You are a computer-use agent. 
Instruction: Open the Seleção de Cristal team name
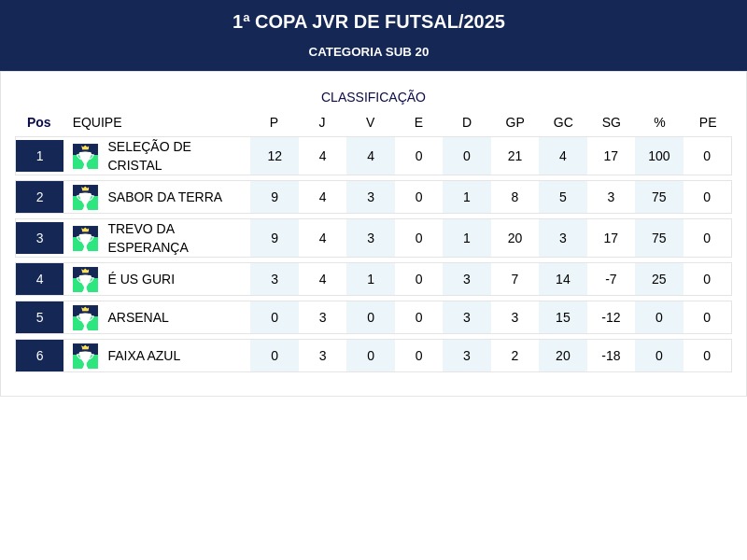149,156
